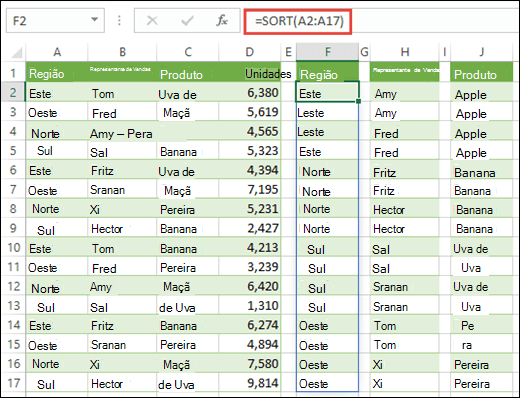
Task: Click cell D13 with value 1,310
Action: 250,305
